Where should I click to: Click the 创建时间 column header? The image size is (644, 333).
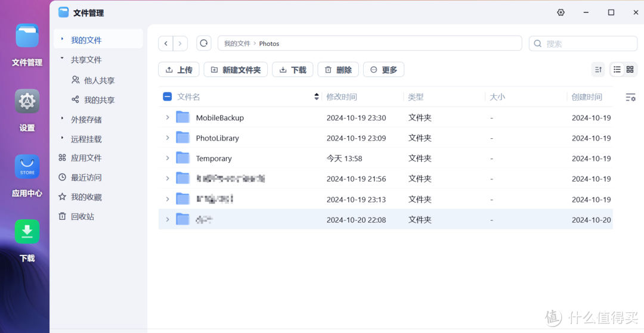[587, 97]
